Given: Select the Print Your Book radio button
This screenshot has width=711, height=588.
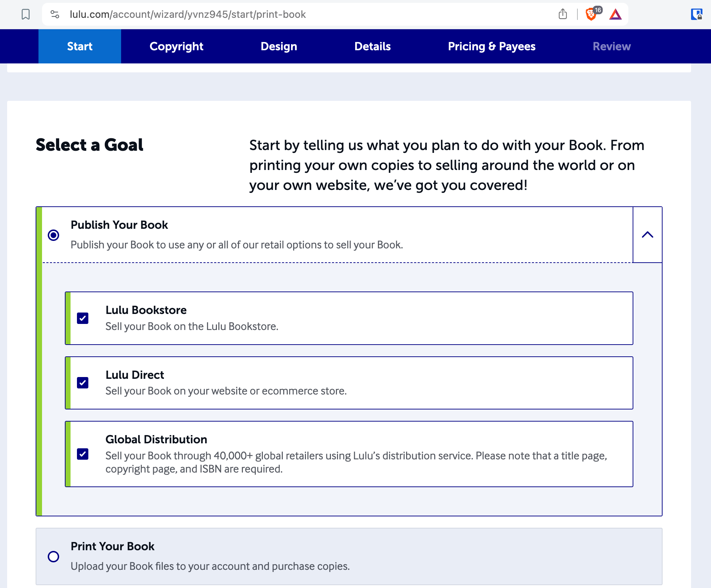Looking at the screenshot, I should [53, 556].
